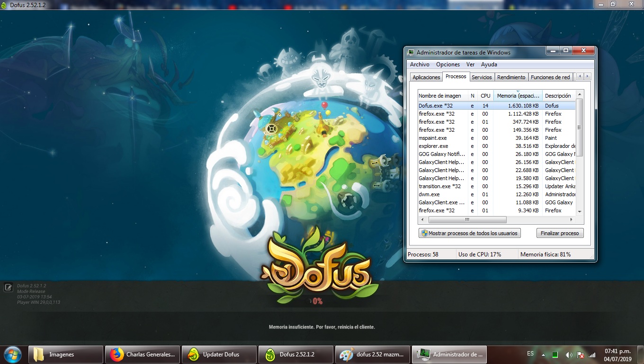Click the CPU value 14 for Dofus.exe
Screen dimensions: 644x364
485,106
